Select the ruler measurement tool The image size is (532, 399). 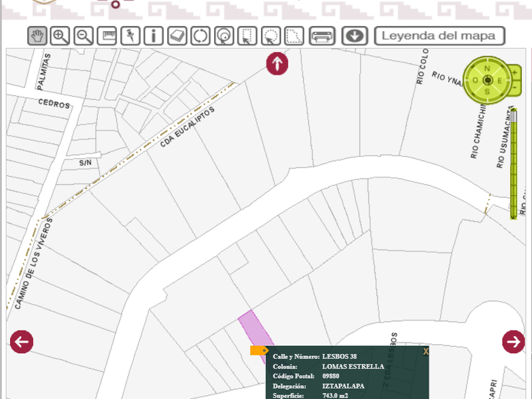point(107,36)
